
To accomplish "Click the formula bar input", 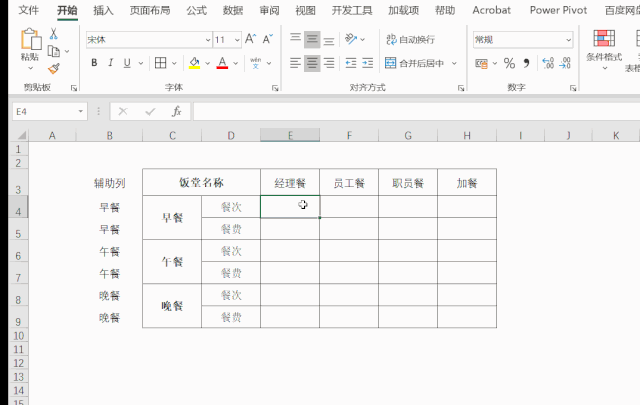I will coord(416,111).
